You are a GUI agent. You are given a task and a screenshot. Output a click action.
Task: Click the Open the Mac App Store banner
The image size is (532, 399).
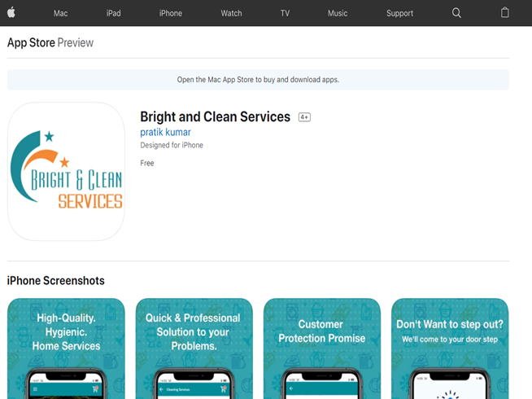tap(258, 80)
